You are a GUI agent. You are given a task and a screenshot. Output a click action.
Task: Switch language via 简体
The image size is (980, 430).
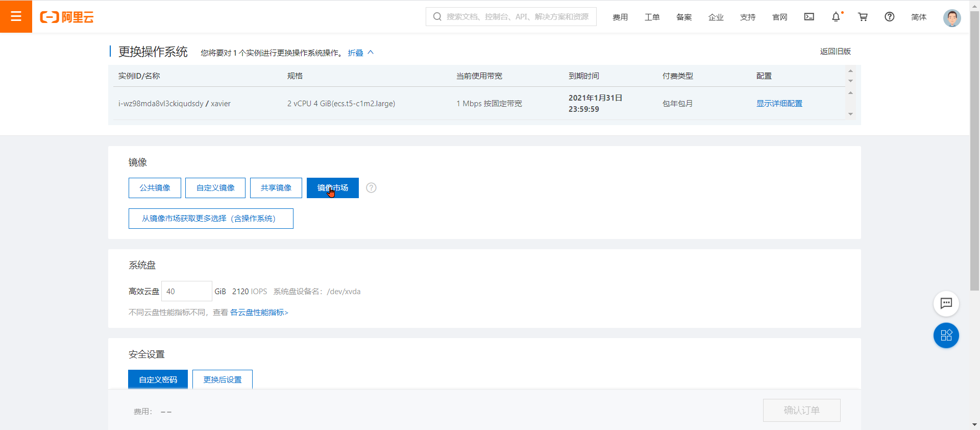[x=919, y=17]
